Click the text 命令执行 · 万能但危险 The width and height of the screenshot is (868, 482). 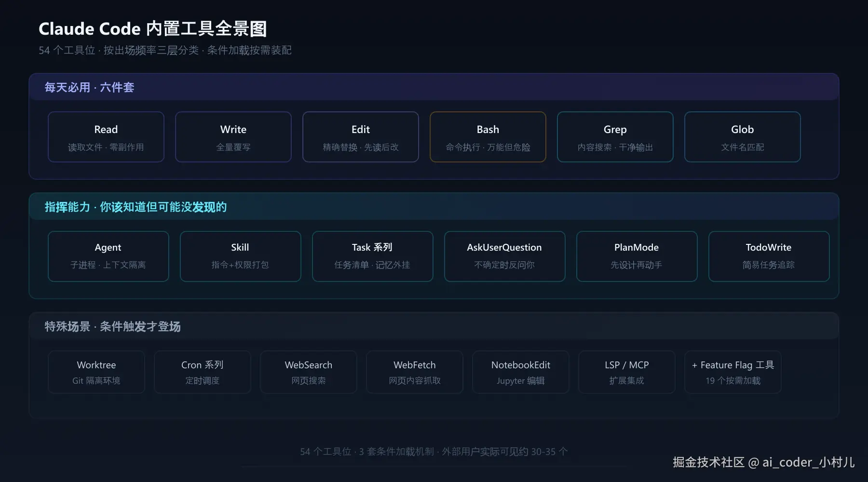(x=488, y=147)
